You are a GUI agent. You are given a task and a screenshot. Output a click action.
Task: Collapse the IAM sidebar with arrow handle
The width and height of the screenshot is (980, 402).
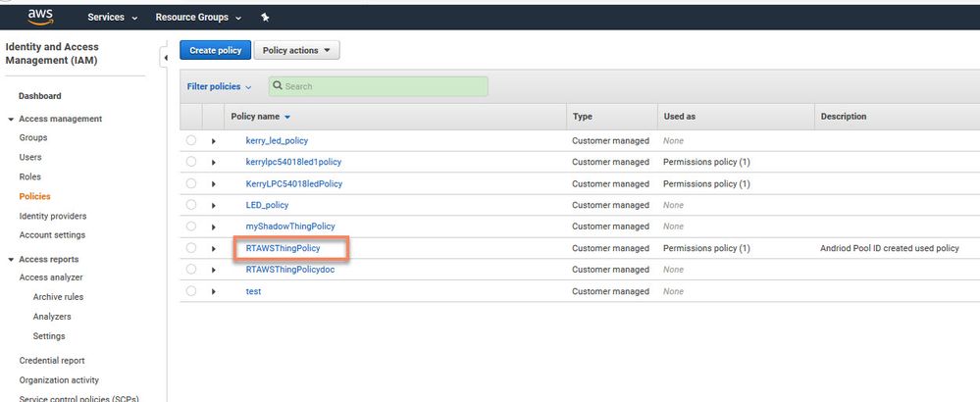pyautogui.click(x=165, y=59)
